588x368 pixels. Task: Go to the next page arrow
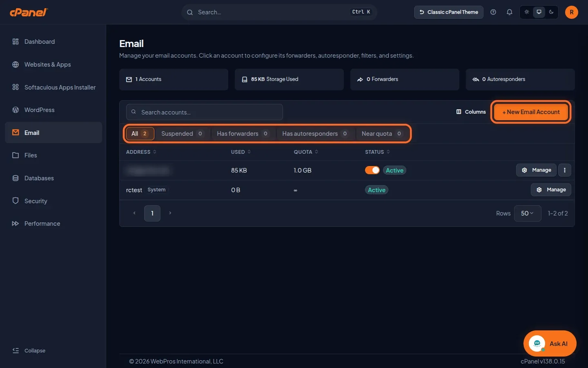point(170,213)
